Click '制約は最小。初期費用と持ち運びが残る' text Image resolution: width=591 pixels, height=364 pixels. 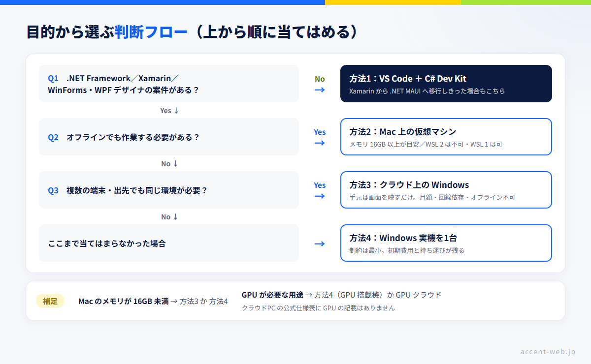407,250
